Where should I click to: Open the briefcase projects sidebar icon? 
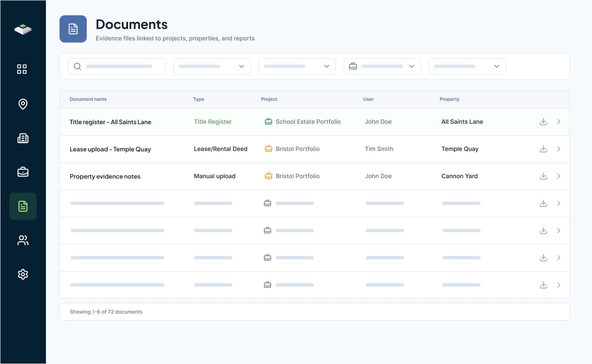tap(23, 172)
